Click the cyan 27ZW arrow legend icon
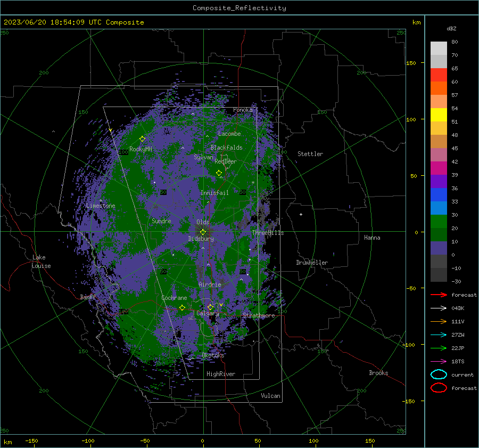 pyautogui.click(x=439, y=335)
